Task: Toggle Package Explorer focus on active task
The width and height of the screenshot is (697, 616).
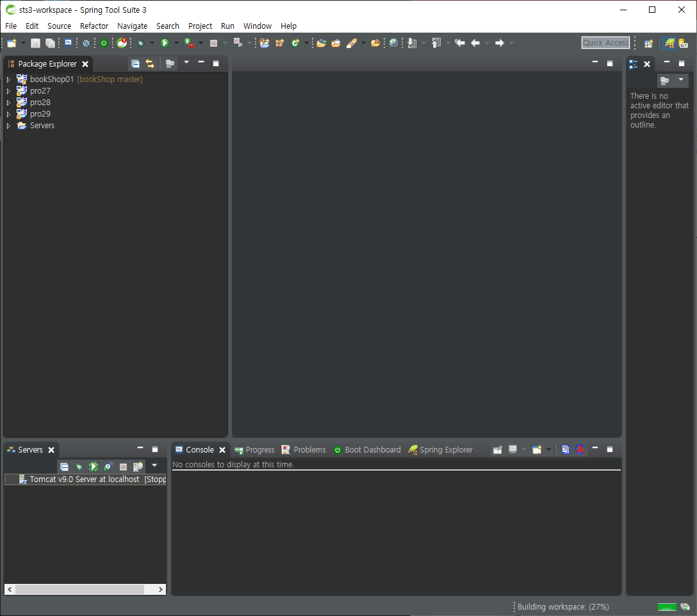Action: click(170, 64)
